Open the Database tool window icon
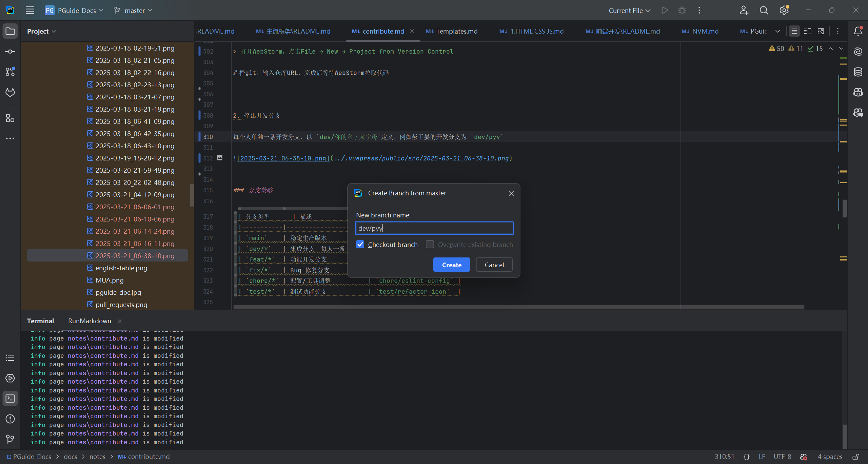The image size is (868, 464). [x=858, y=72]
